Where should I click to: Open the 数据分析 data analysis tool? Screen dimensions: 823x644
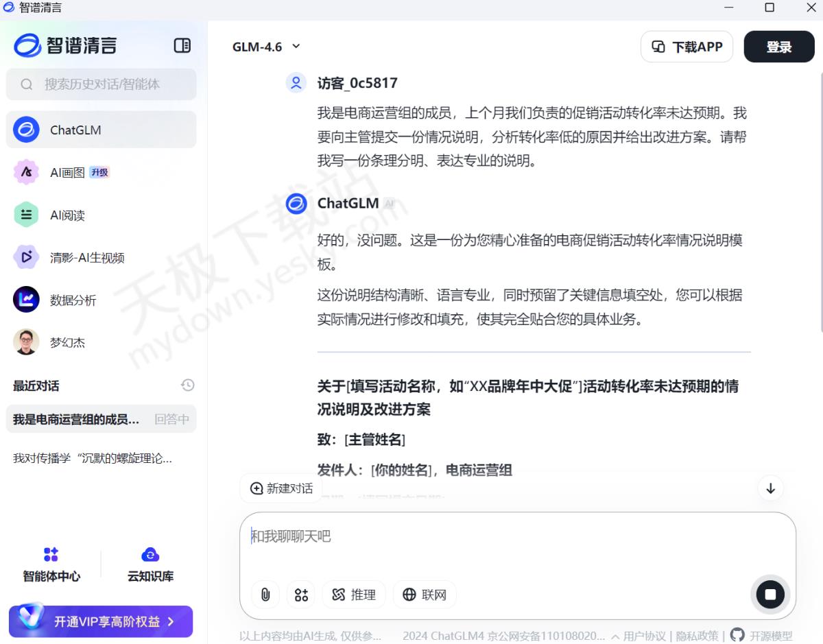point(73,300)
